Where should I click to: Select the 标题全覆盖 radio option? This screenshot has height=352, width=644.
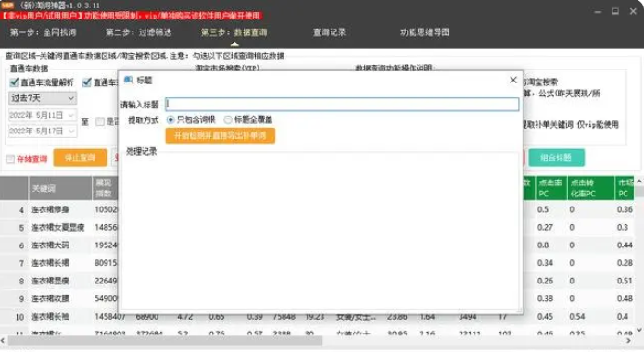[x=228, y=119]
